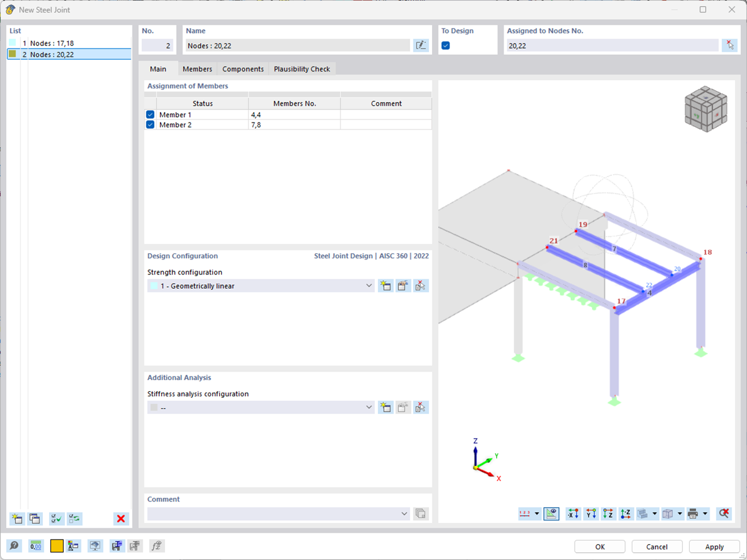Open the Plausibility Check tab
747x560 pixels.
pos(302,68)
